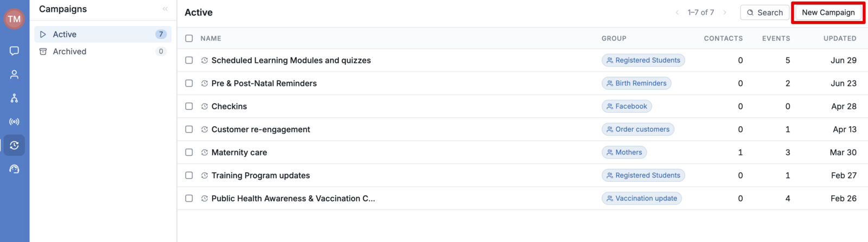Select the Archived campaigns folder

pyautogui.click(x=103, y=51)
